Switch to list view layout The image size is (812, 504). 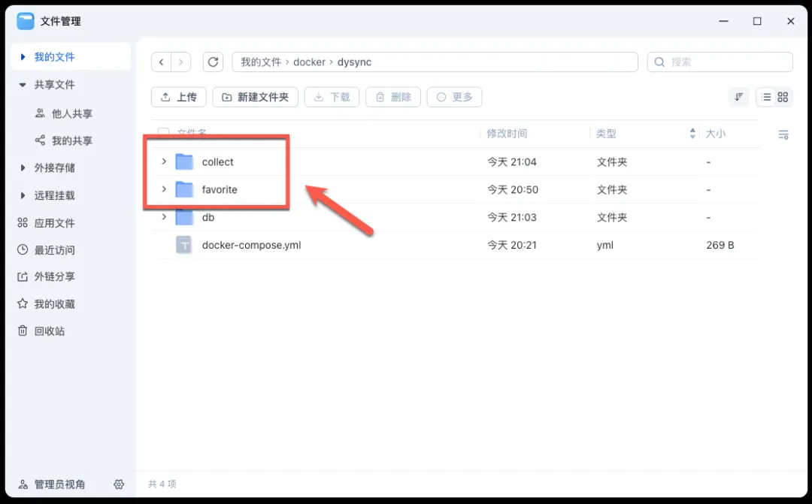tap(765, 97)
